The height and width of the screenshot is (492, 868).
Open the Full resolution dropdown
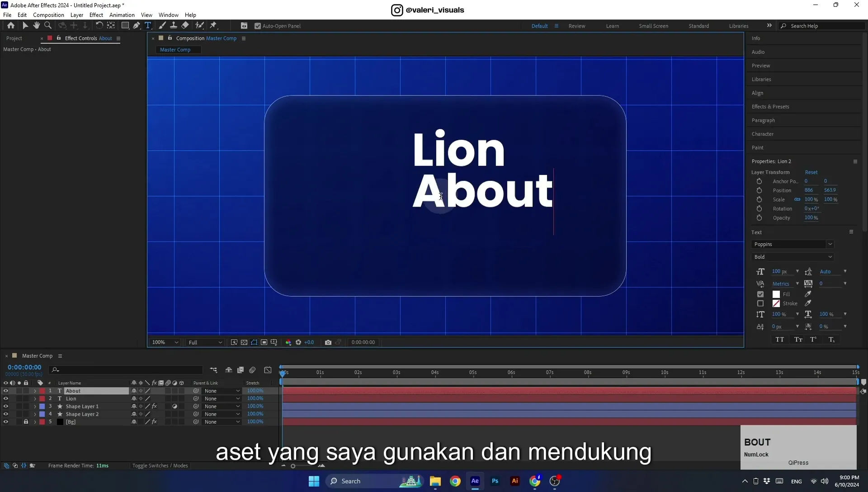tap(205, 342)
